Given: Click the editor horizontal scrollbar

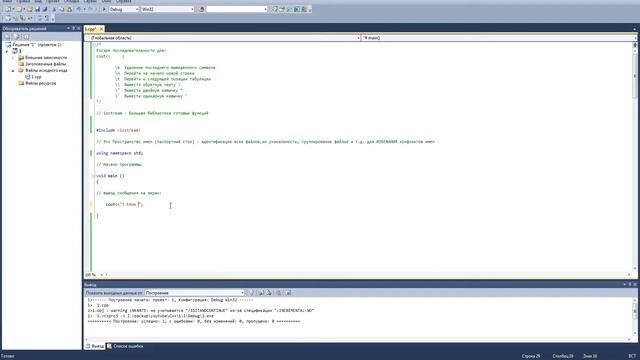Looking at the screenshot, I should (x=367, y=275).
